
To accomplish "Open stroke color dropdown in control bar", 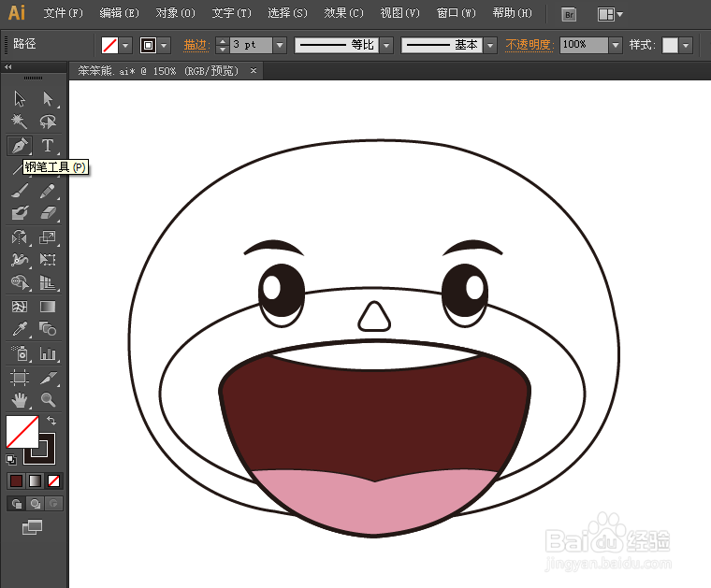I will point(164,45).
